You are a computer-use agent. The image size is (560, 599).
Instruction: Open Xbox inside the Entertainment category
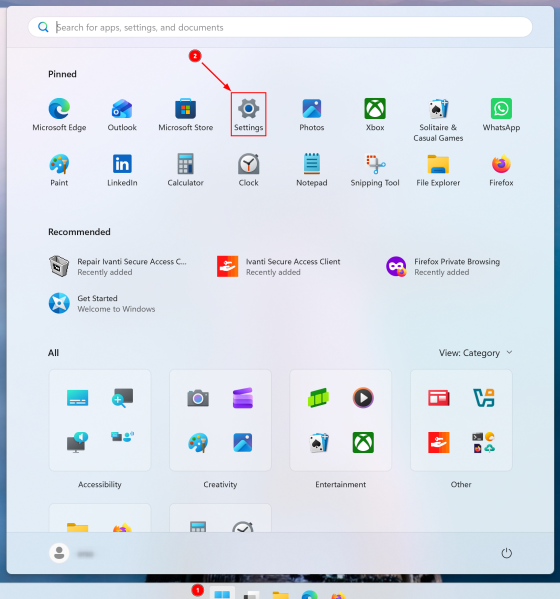click(363, 442)
